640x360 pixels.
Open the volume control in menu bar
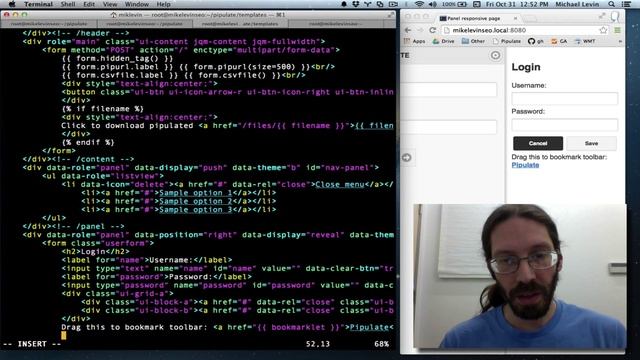(x=433, y=4)
